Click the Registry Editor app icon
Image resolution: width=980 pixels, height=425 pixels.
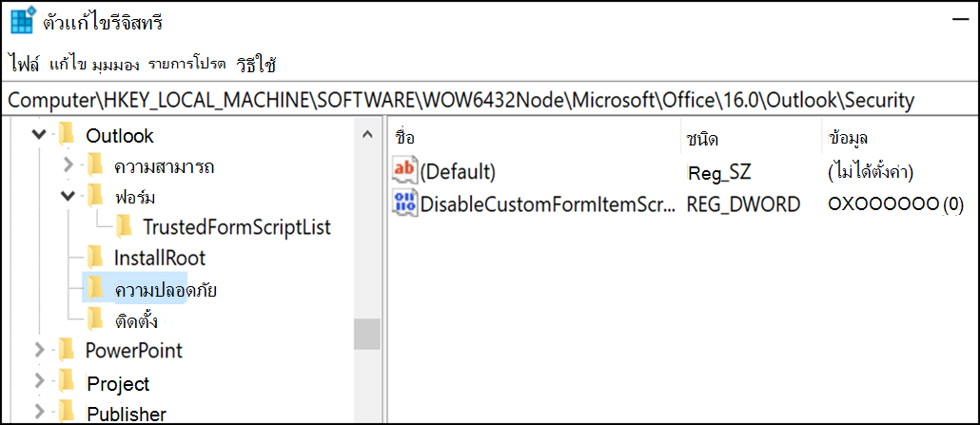tap(23, 21)
